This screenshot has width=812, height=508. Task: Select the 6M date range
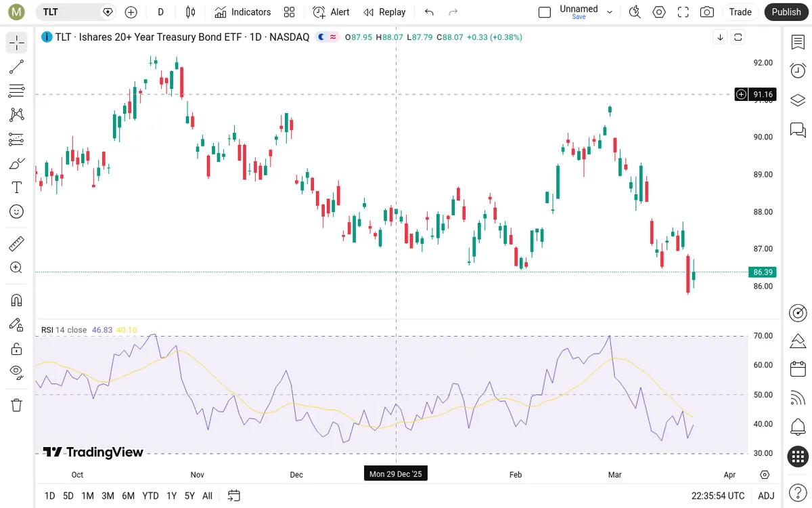(x=128, y=496)
